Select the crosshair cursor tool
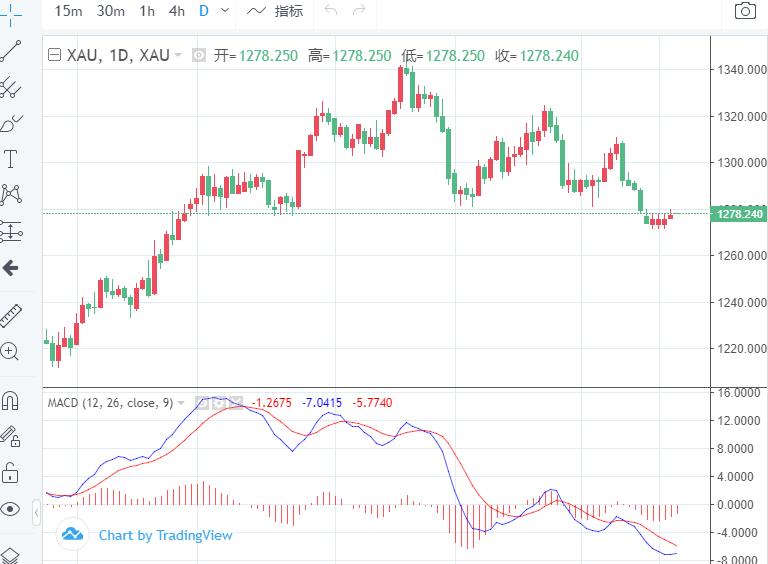 pos(10,12)
